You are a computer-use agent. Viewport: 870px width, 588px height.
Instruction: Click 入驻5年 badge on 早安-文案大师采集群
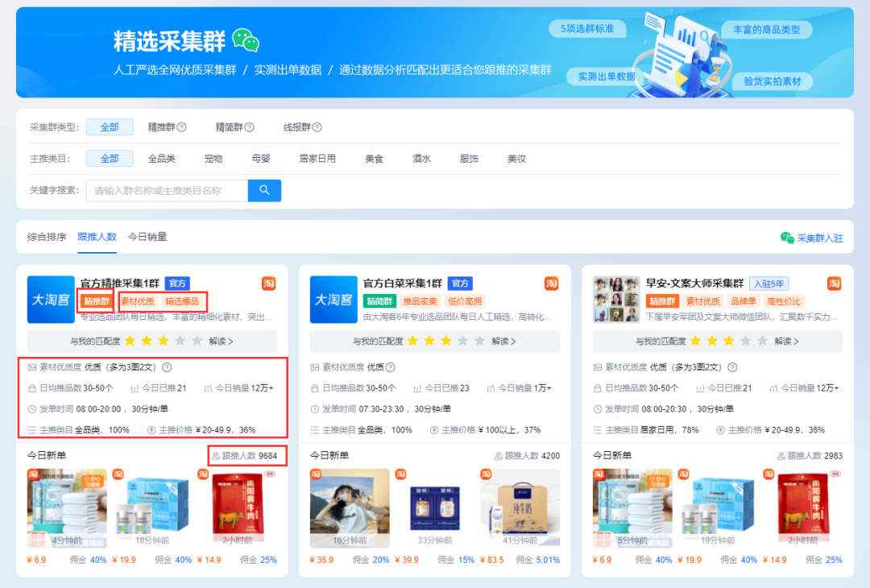[769, 284]
